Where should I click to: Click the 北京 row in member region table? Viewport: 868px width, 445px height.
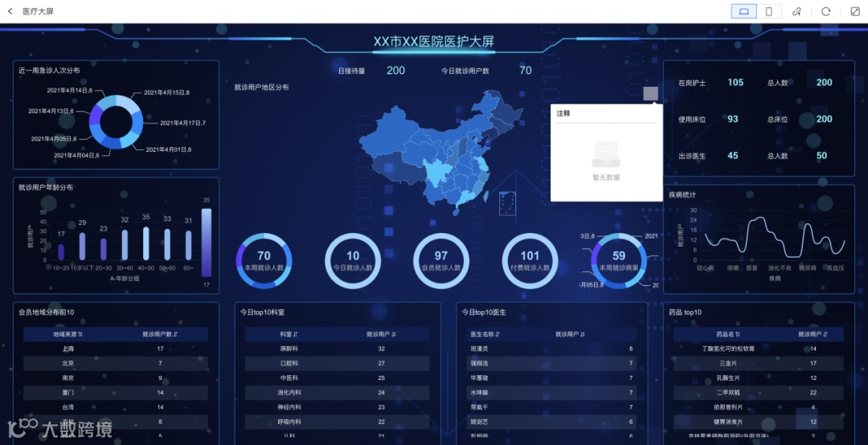(x=116, y=363)
